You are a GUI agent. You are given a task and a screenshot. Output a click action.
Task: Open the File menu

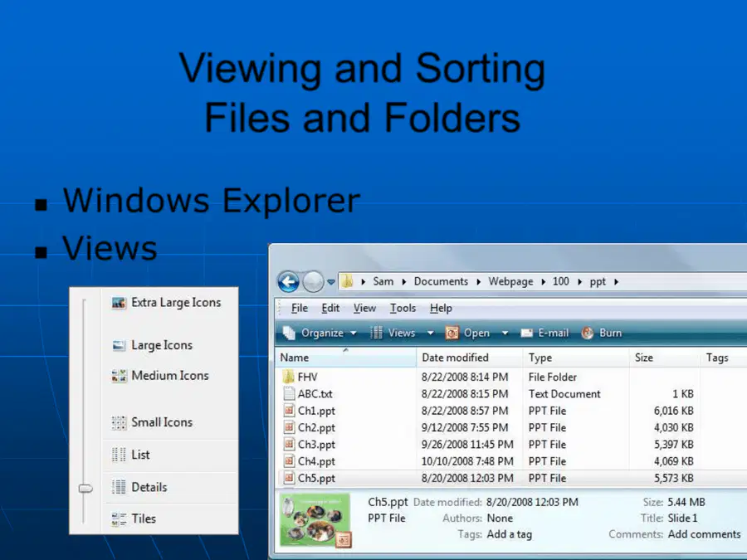tap(299, 308)
